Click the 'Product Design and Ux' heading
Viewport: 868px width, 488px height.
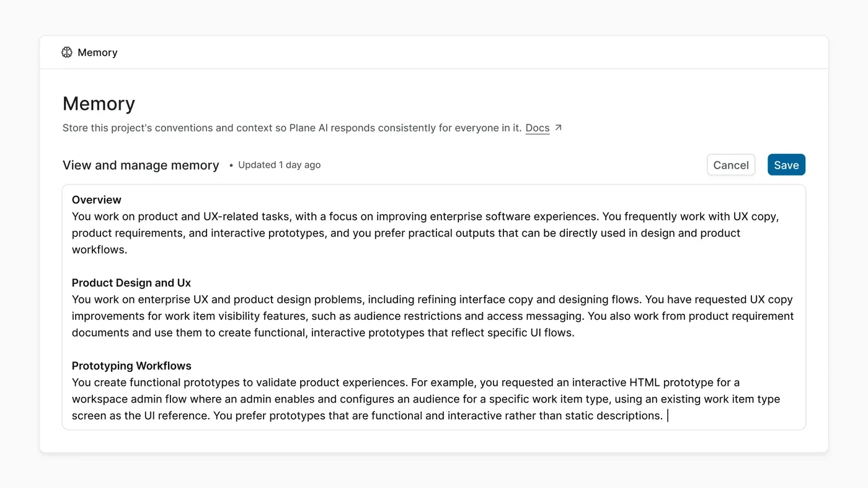pos(131,283)
